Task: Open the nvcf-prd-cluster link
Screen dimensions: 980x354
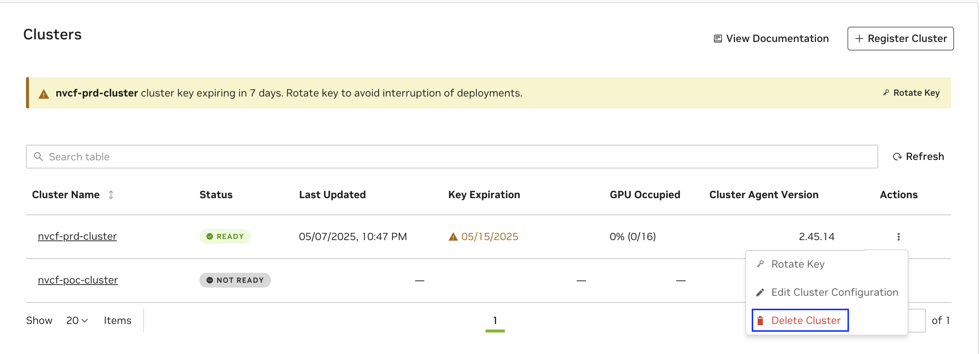Action: pos(77,236)
